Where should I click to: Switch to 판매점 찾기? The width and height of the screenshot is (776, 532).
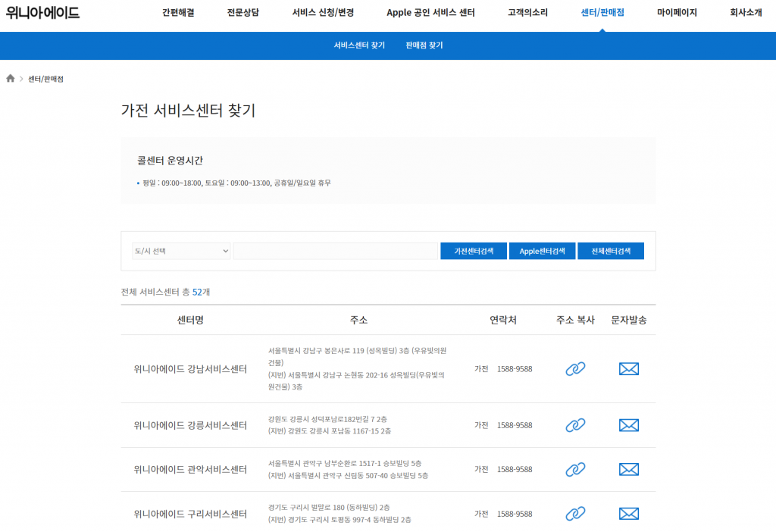pos(424,45)
